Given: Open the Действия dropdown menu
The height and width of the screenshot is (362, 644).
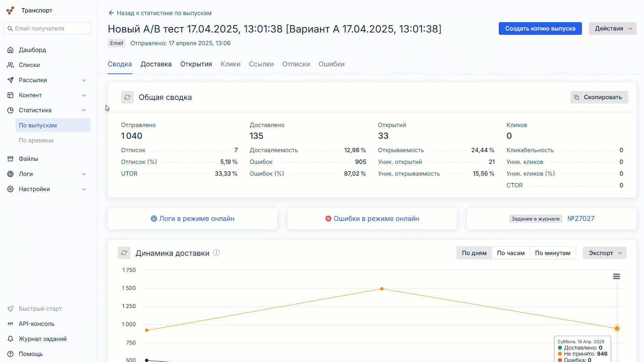Looking at the screenshot, I should tap(612, 28).
